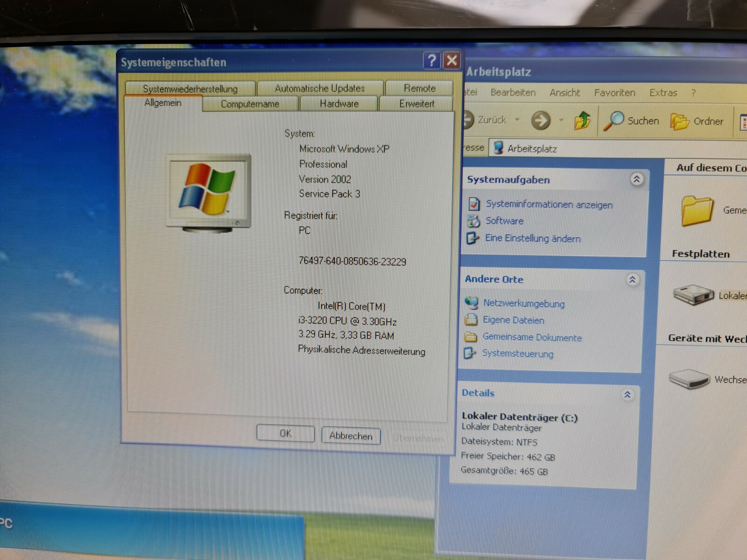Click Physikalische Adresserweiterung text

pos(361,350)
